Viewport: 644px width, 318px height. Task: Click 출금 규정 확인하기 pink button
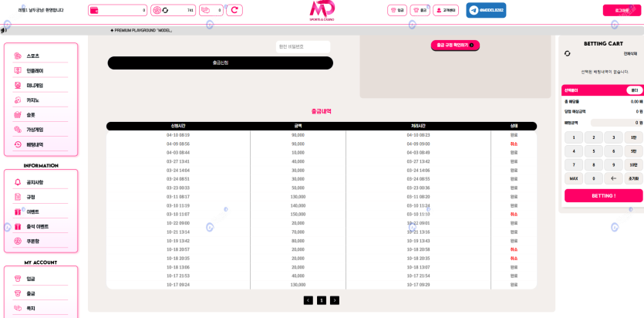[x=455, y=46]
